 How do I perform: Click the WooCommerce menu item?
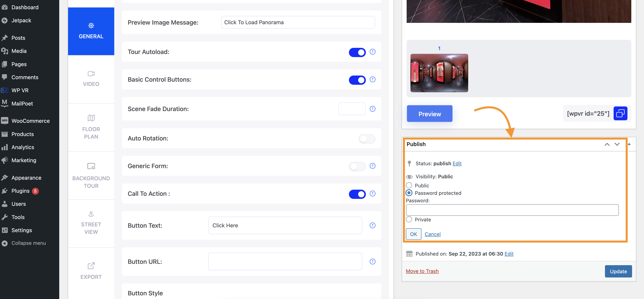tap(31, 121)
